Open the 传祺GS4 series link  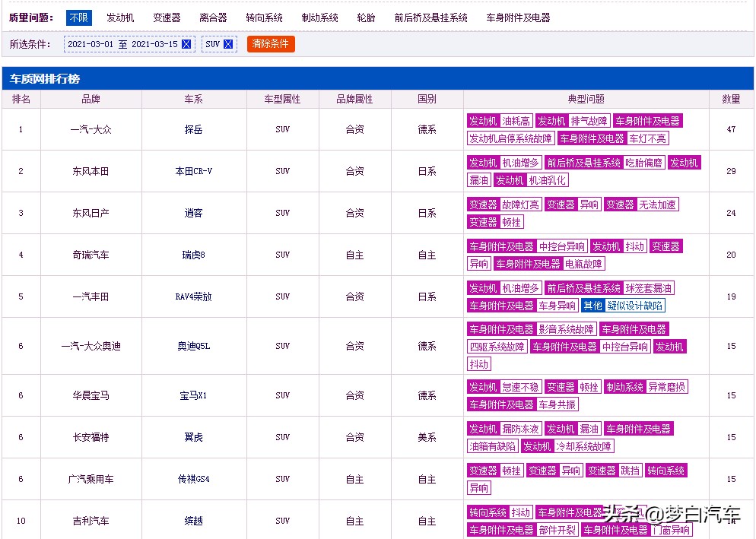(193, 479)
